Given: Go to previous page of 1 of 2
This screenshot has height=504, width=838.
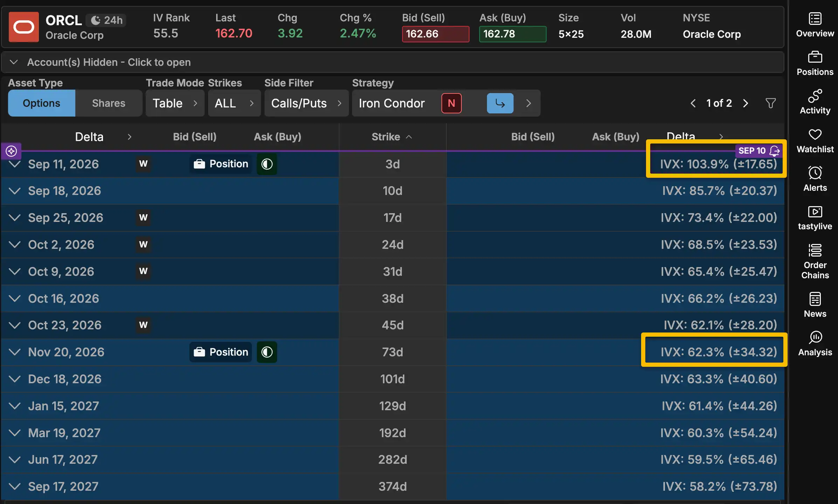Looking at the screenshot, I should [693, 103].
